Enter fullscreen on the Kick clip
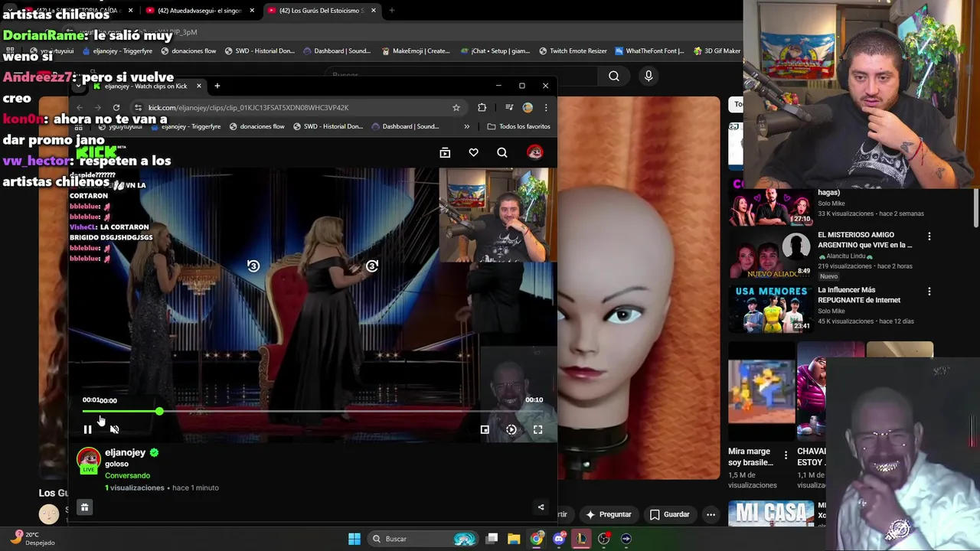Screen dimensions: 980x551 (x=537, y=430)
